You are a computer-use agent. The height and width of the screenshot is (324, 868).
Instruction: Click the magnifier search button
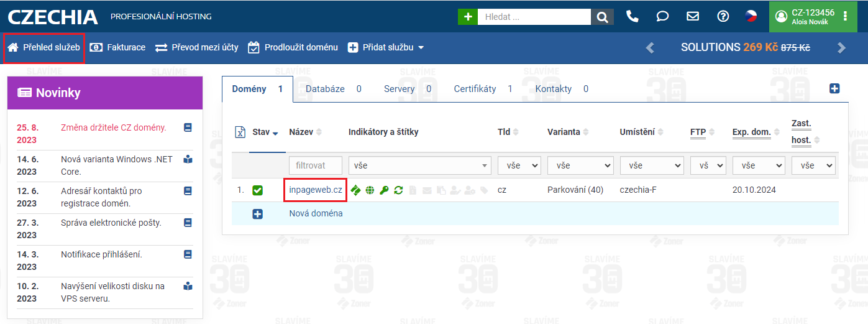[x=602, y=17]
